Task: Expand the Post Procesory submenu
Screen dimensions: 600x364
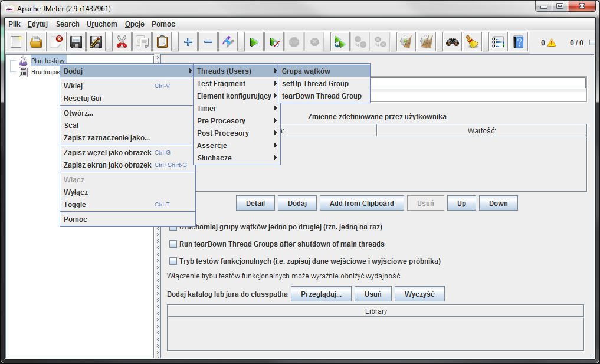Action: click(237, 133)
